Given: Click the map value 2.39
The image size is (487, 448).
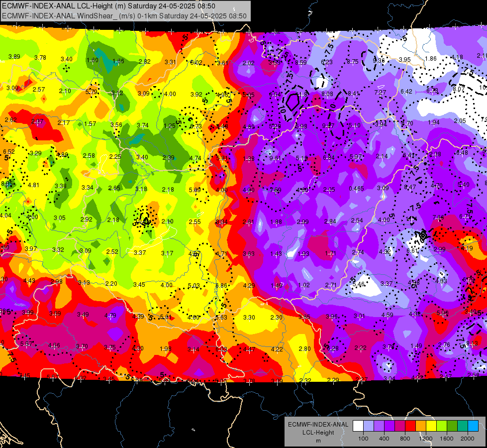Looking at the screenshot, I should (169, 158).
